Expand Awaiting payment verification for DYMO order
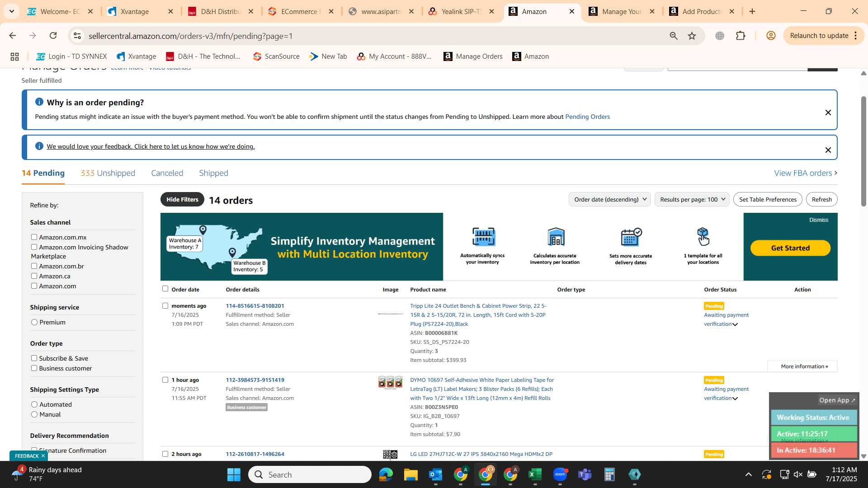This screenshot has width=868, height=488. [x=735, y=399]
